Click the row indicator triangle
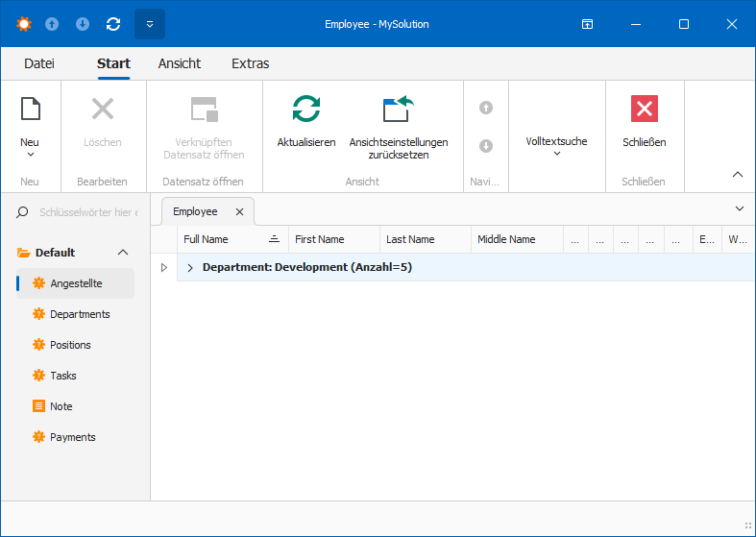The width and height of the screenshot is (756, 537). point(164,267)
